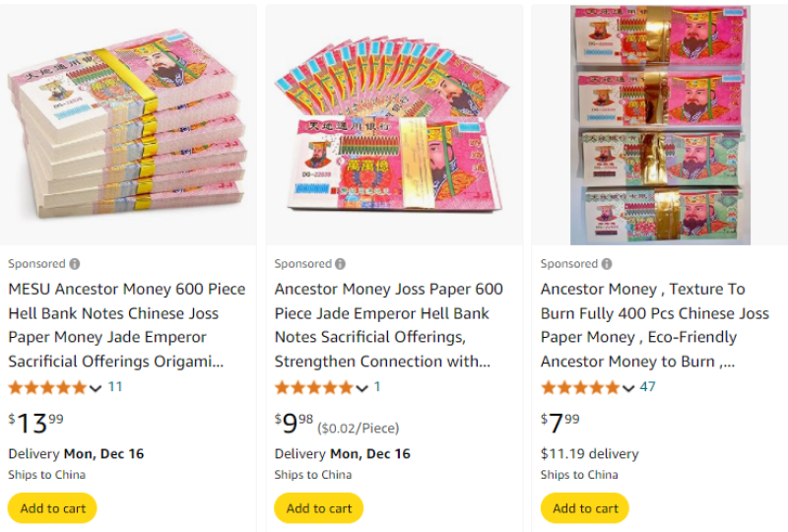Add the $9.98 Joss Paper to cart
Screen dimensions: 788x532
tap(318, 508)
